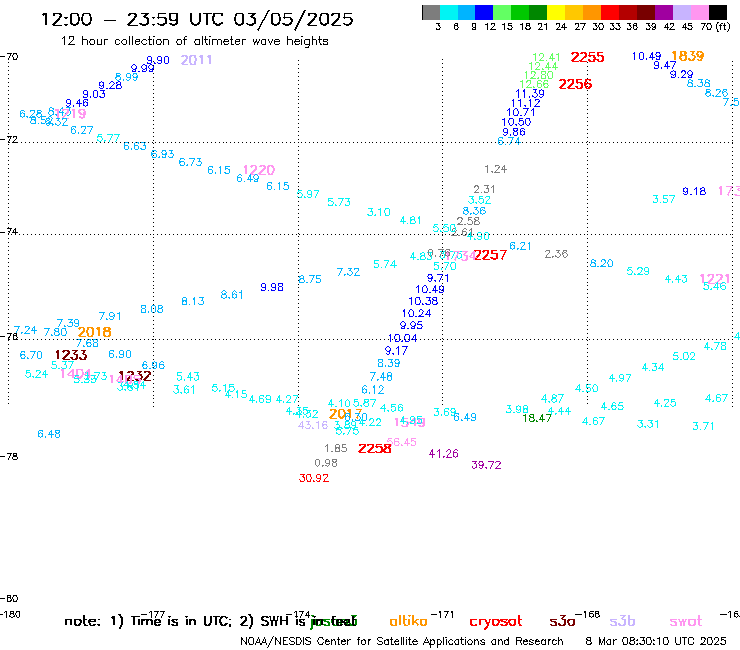Click the red wave height value 30.92
The height and width of the screenshot is (650, 740).
[314, 478]
